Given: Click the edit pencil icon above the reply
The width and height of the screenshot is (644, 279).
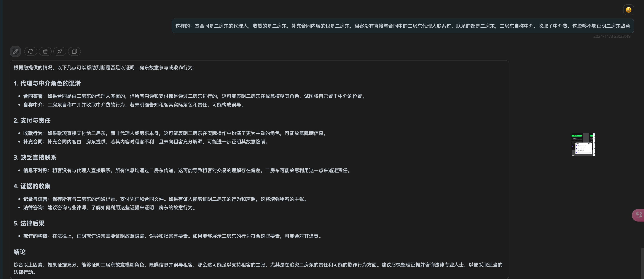Looking at the screenshot, I should coord(15,51).
